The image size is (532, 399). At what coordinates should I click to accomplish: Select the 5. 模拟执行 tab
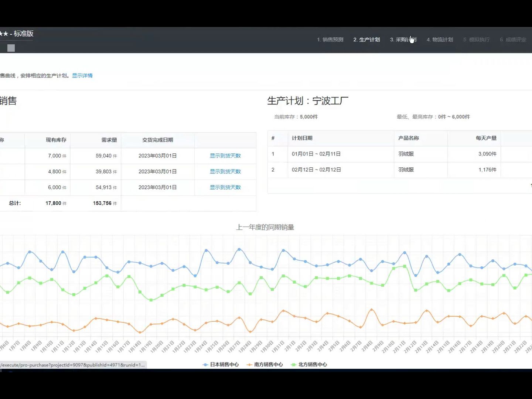point(476,40)
